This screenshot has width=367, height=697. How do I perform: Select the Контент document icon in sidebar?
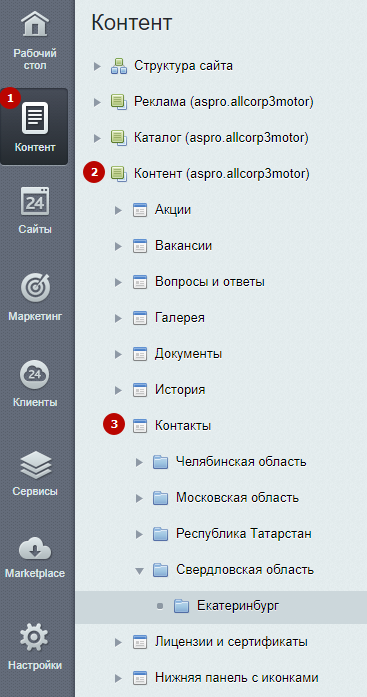(35, 117)
